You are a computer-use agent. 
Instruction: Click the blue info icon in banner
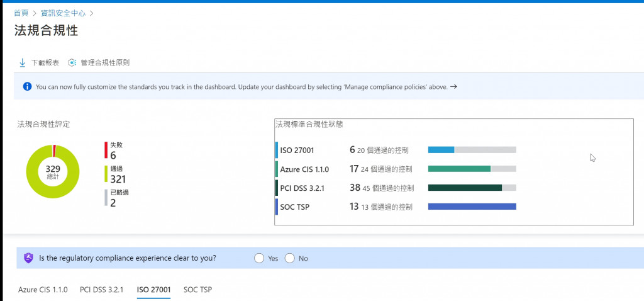click(28, 87)
